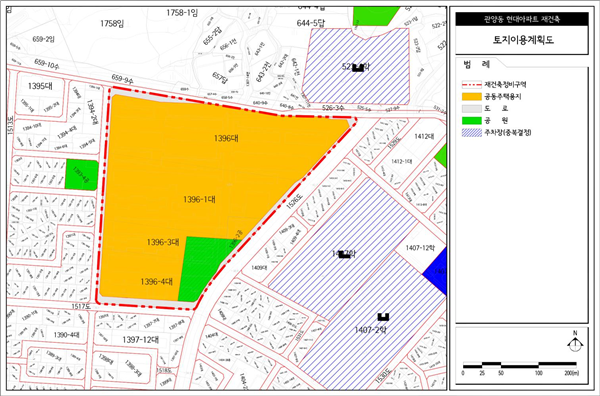The height and width of the screenshot is (396, 600).
Task: Pick the green 공원 legend swatch
Action: coord(471,121)
